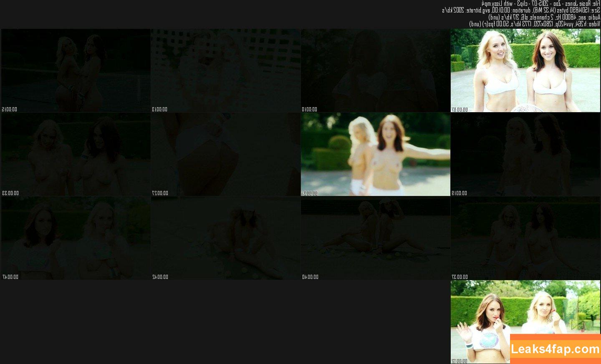Select the bright blurry thumbnail in the second row
The image size is (601, 364).
point(375,154)
